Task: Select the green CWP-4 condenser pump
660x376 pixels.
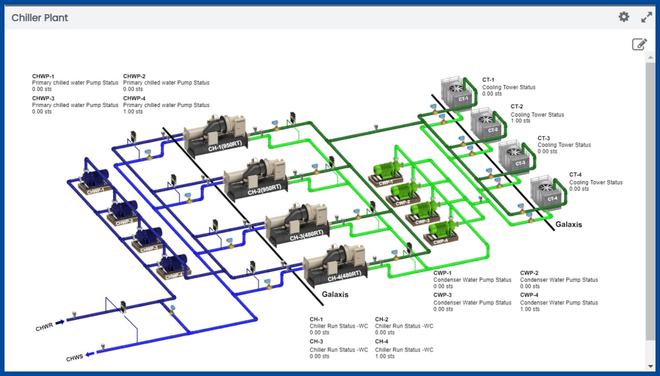Action: (x=441, y=233)
